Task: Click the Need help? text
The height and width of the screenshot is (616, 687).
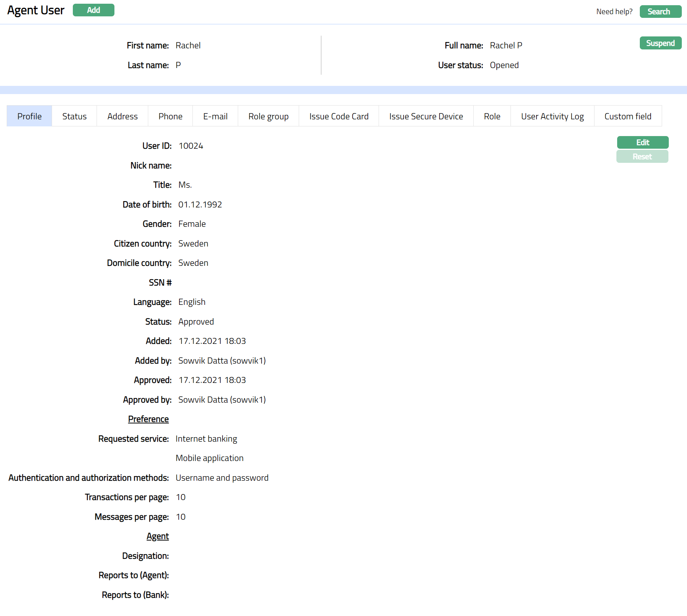Action: [x=614, y=12]
